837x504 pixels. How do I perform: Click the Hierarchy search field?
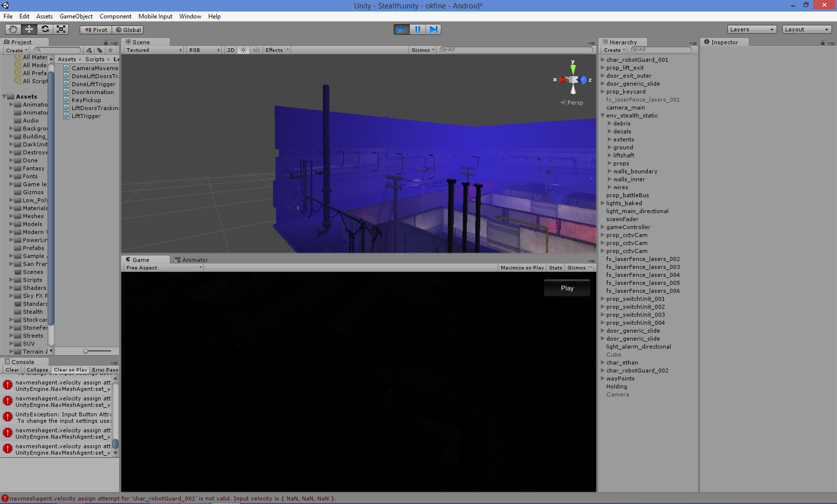tap(661, 50)
